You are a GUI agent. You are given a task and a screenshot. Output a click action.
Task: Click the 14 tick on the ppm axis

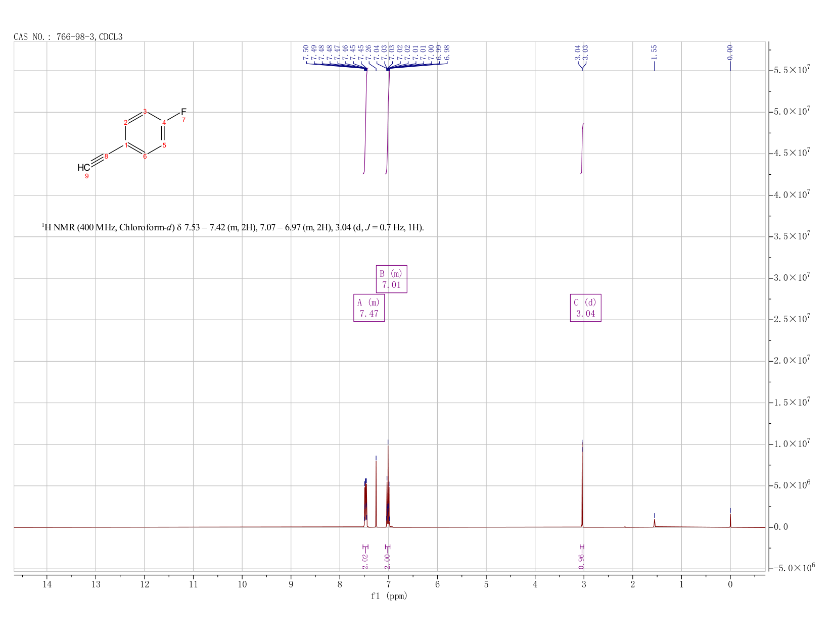[x=47, y=584]
